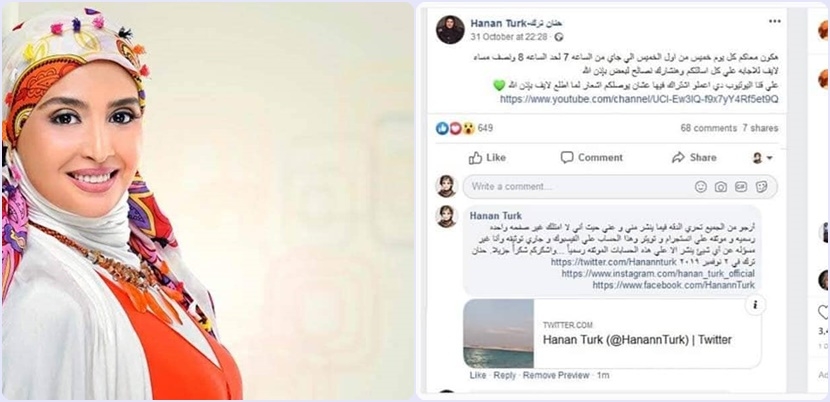Click the Share arrow button
This screenshot has height=402, width=830.
tap(694, 158)
